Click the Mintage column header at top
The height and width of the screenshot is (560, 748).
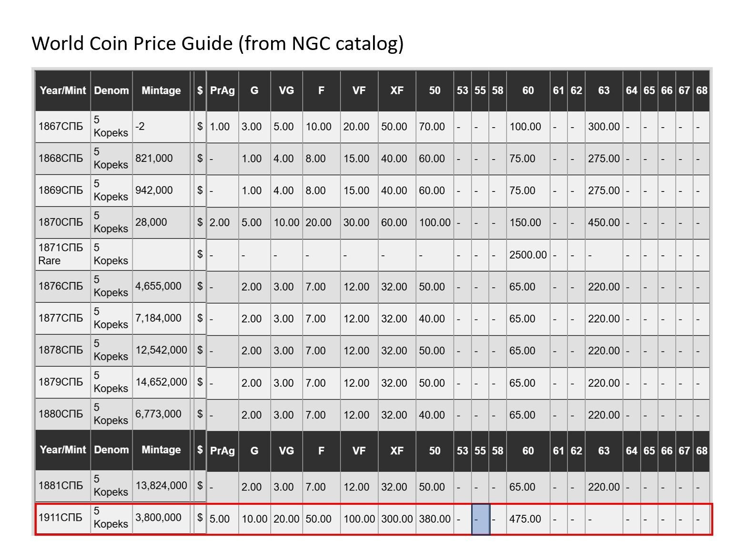coord(161,90)
